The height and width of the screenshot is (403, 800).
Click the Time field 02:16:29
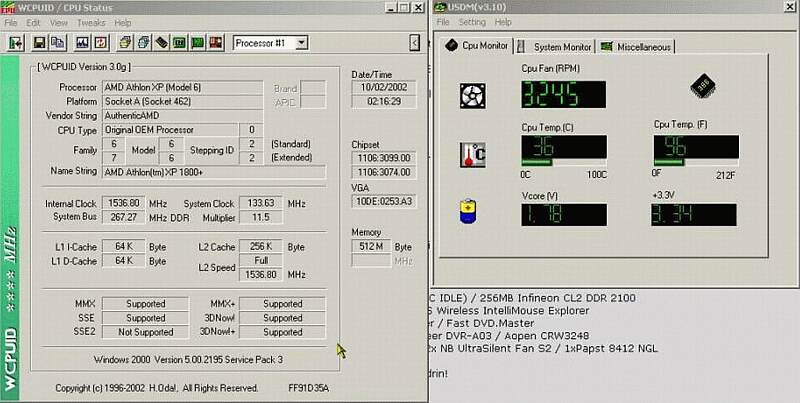[384, 102]
